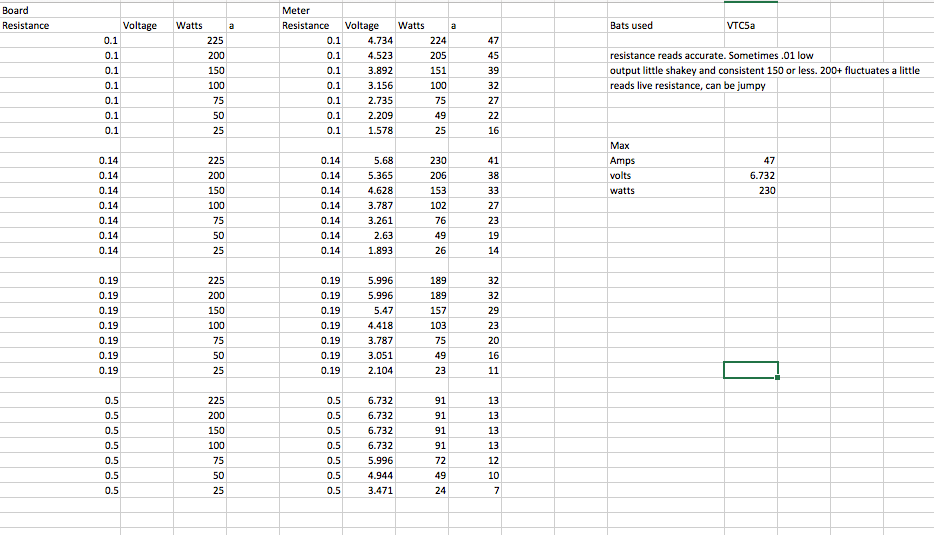This screenshot has height=535, width=934.
Task: Click the "Bats used" label cell
Action: (x=631, y=25)
